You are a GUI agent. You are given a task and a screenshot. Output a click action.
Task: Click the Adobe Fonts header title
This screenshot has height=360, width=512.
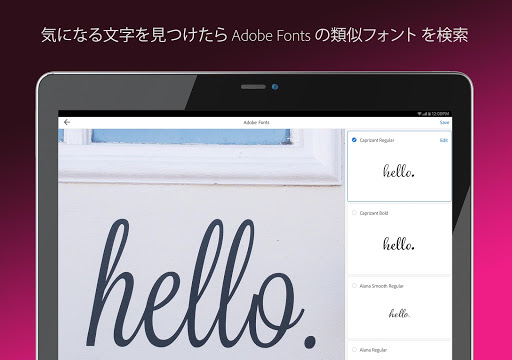click(256, 122)
